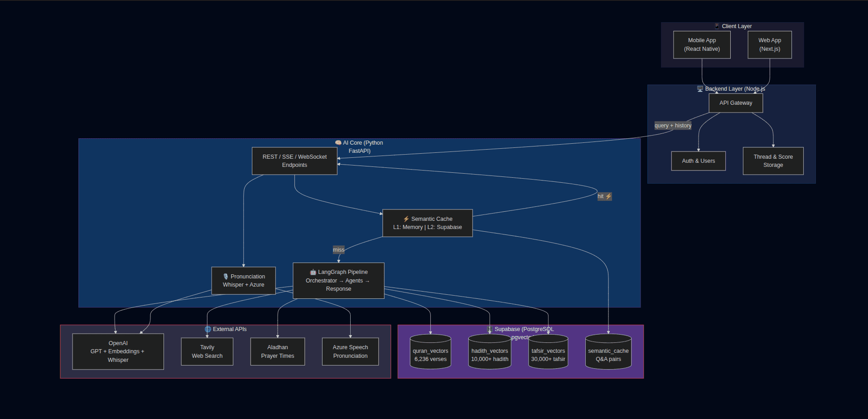The width and height of the screenshot is (868, 419).
Task: Click the brain icon next to AI Core
Action: click(338, 143)
